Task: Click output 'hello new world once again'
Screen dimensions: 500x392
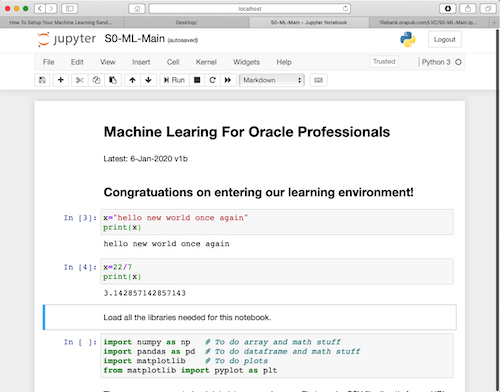Action: click(x=166, y=244)
